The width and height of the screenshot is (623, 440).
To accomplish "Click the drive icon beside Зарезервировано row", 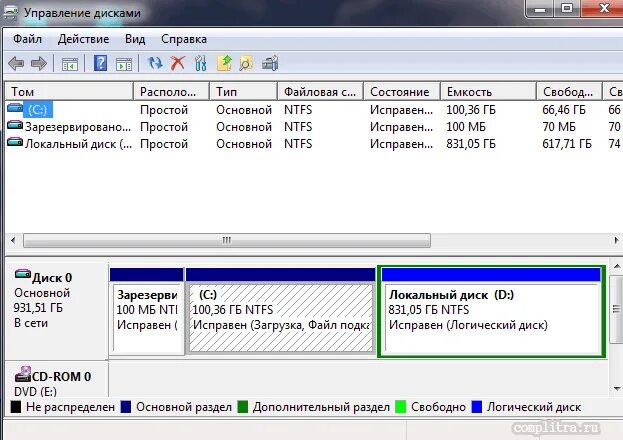I will pos(15,125).
